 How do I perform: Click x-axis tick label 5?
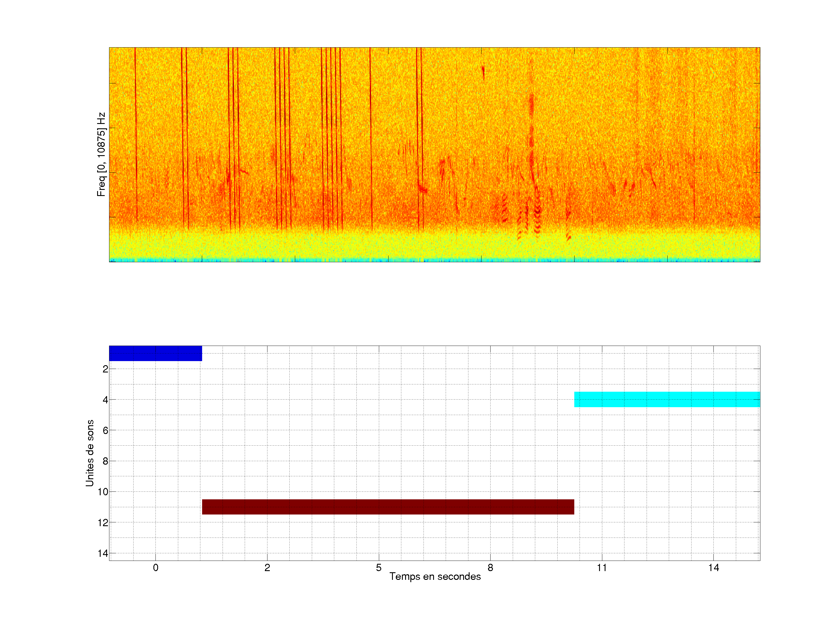[379, 568]
